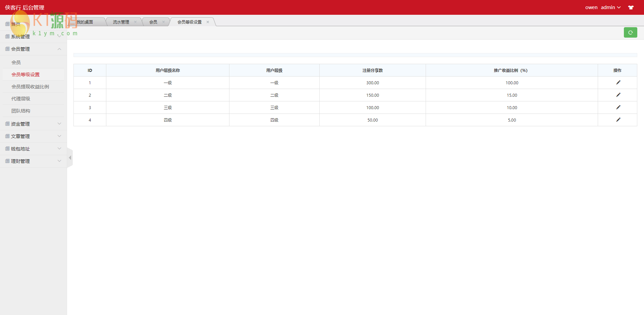Click the ID cell with value 4
644x315 pixels.
click(90, 120)
